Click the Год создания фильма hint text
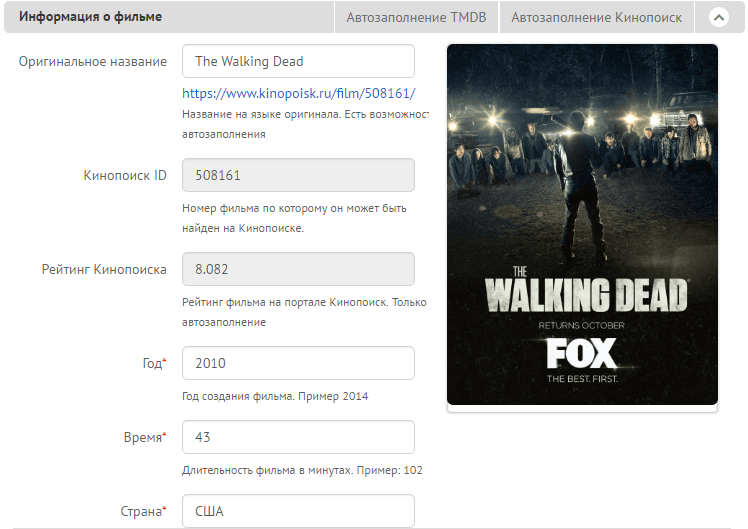 [x=275, y=396]
